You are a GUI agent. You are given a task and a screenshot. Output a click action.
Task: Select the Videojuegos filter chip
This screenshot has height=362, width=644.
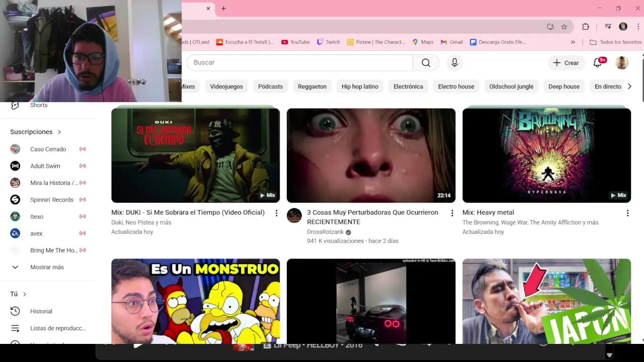pyautogui.click(x=226, y=86)
